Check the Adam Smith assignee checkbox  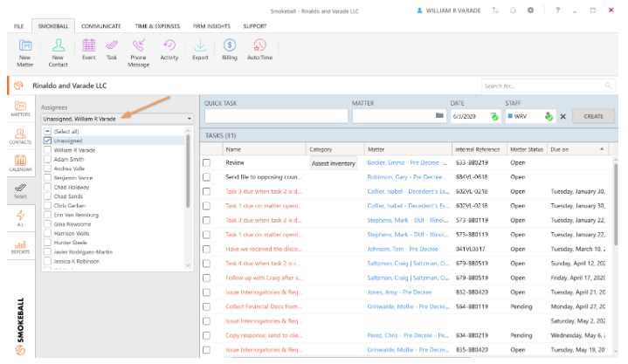coord(48,159)
